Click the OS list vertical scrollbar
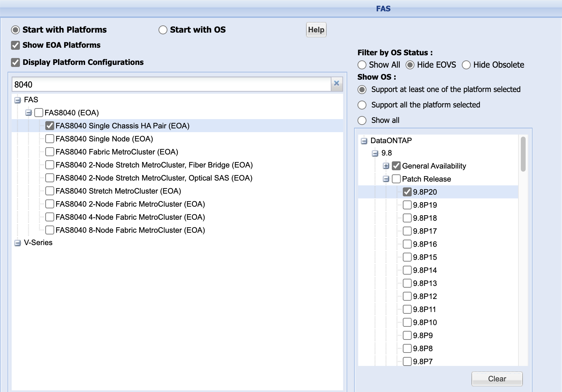This screenshot has height=392, width=562. click(523, 154)
